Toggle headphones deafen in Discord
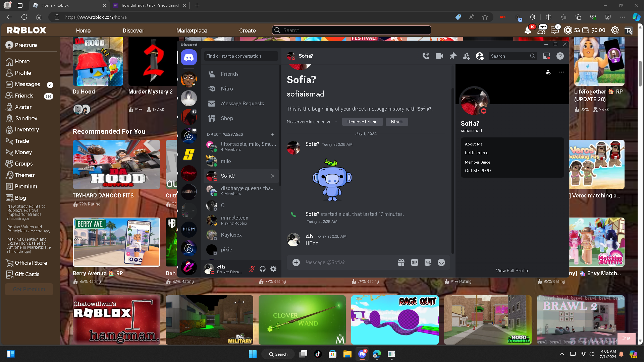The height and width of the screenshot is (362, 644). tap(263, 269)
